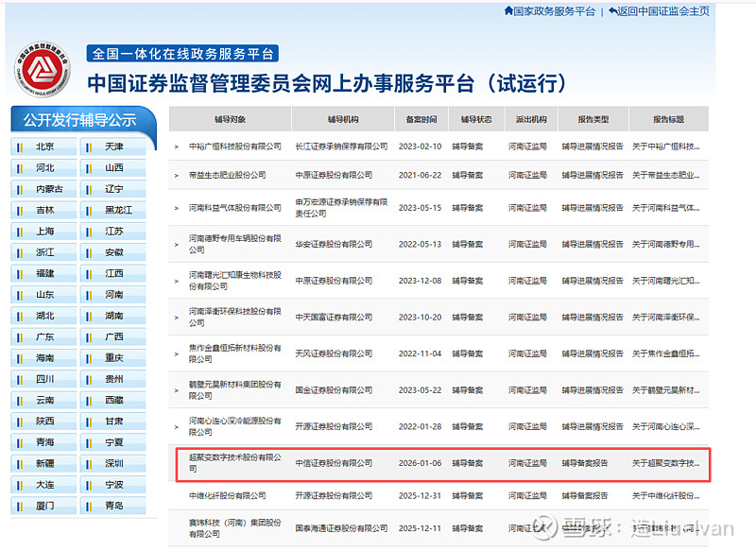
Task: Click 返回中国证监会主页 link
Action: point(663,11)
